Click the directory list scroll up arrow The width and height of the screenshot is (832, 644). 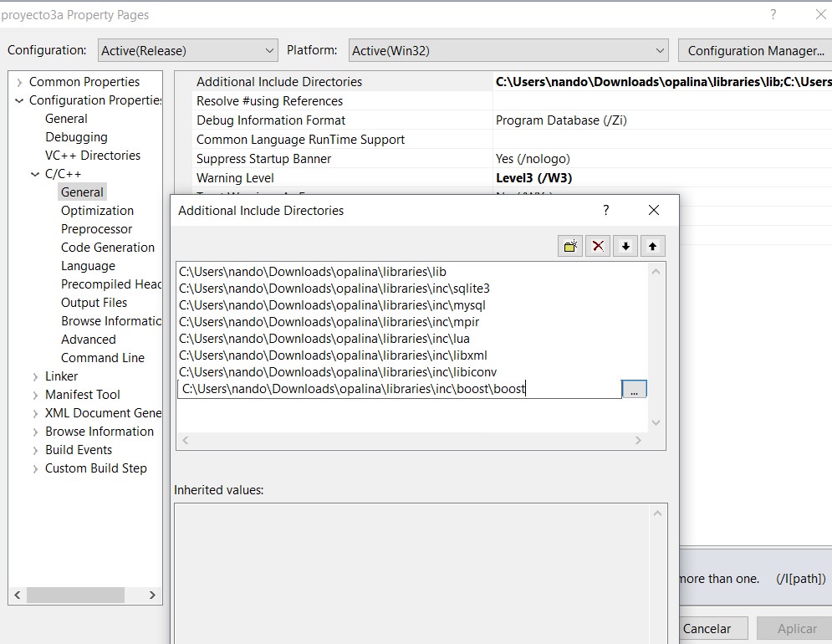(656, 272)
